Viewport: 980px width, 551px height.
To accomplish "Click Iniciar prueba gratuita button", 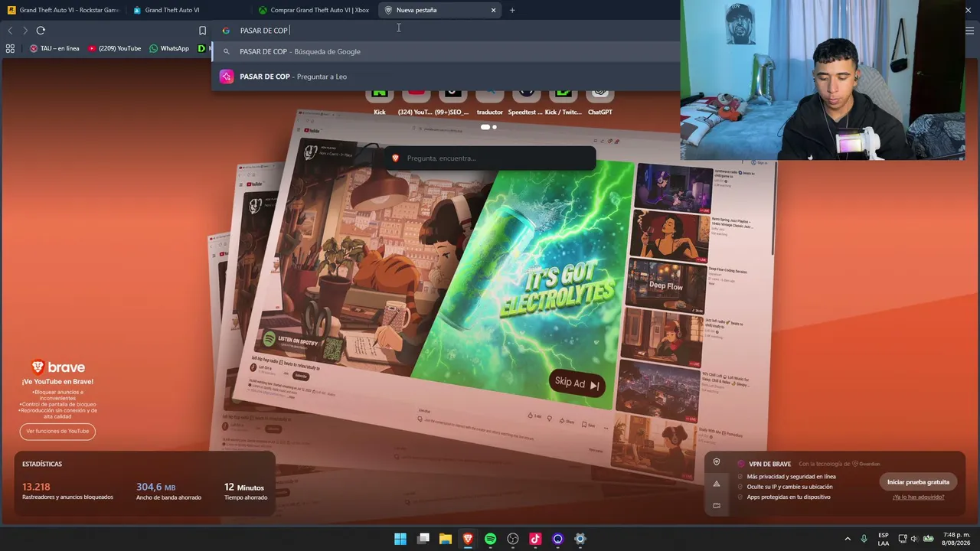I will click(x=918, y=482).
